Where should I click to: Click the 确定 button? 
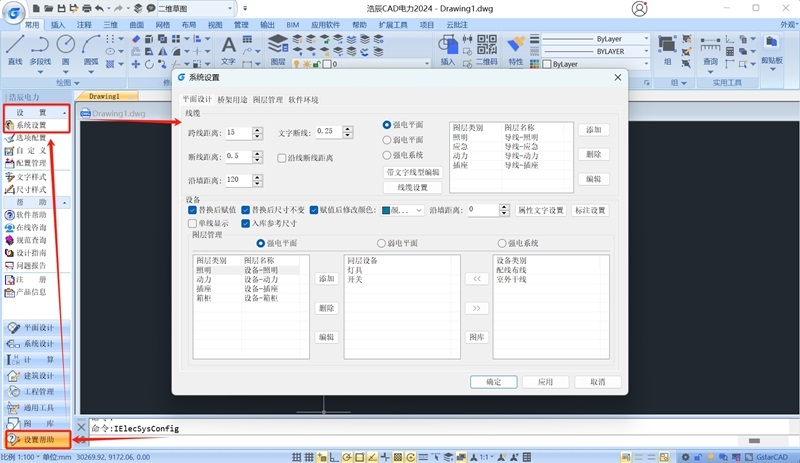point(493,382)
